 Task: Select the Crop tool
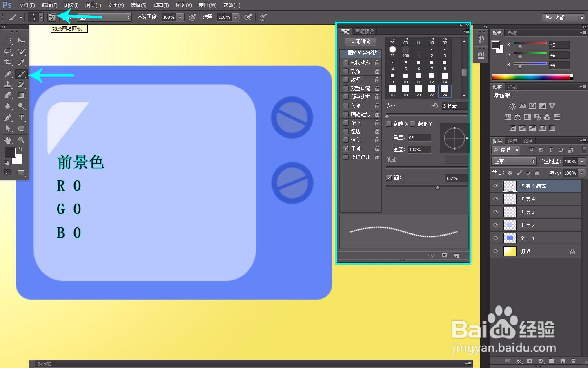[8, 62]
